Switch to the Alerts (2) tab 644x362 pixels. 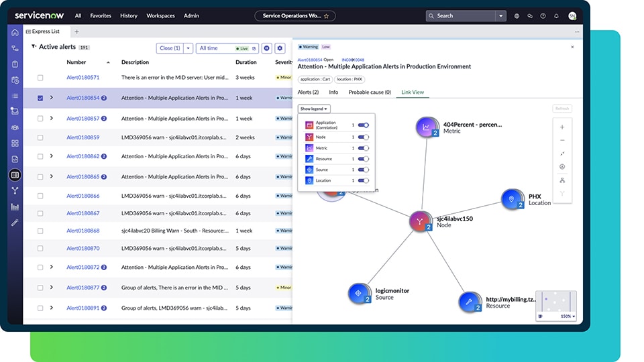click(x=308, y=93)
